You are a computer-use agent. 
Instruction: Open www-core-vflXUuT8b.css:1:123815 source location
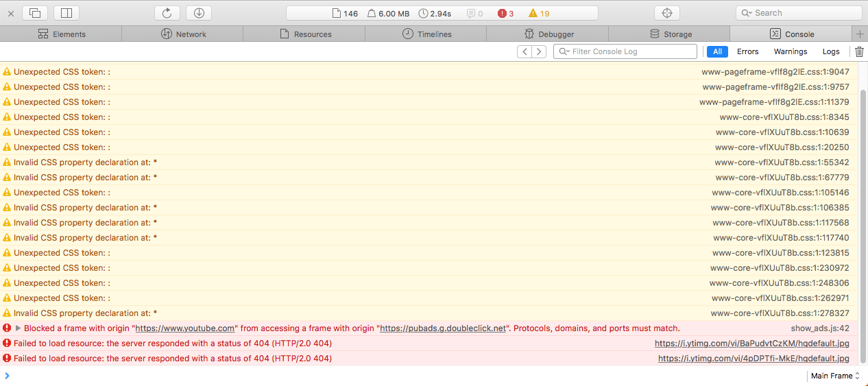click(780, 253)
